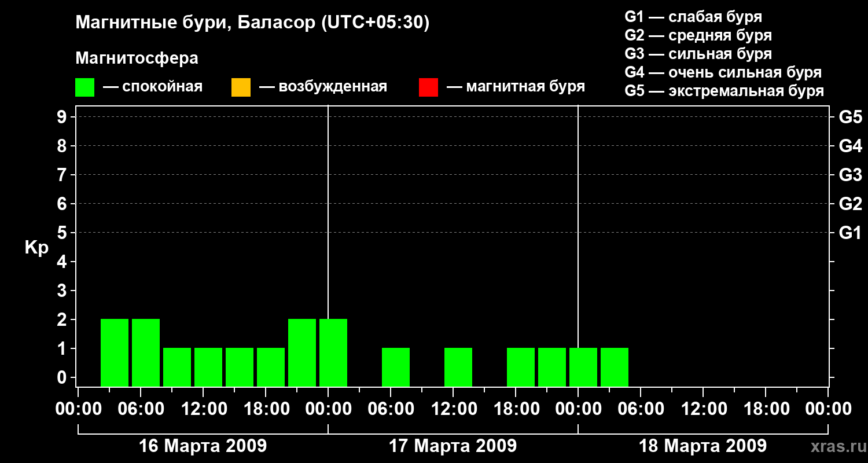Click the 'G2 — средняя буря' legend line
The width and height of the screenshot is (868, 463).
pos(698,35)
